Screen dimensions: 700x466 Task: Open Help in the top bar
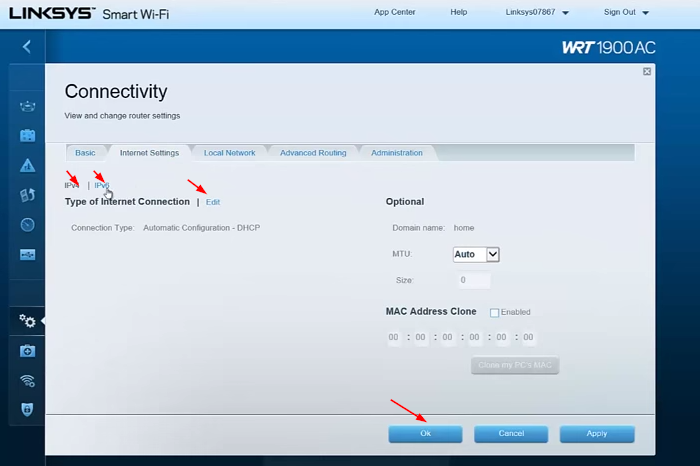point(458,12)
